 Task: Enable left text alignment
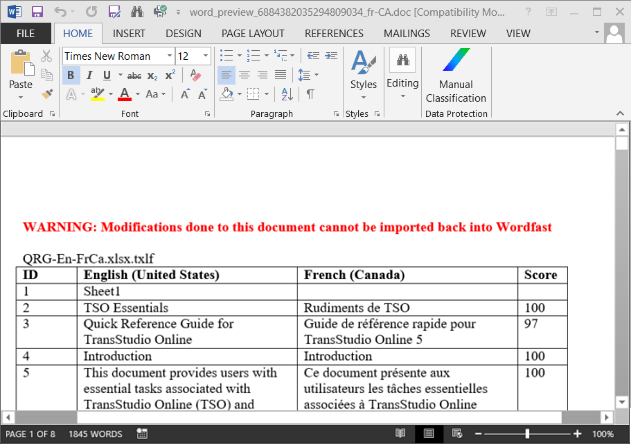(x=226, y=75)
